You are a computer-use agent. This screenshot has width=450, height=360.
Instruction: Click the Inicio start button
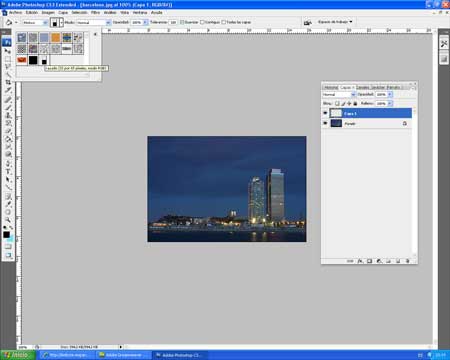(18, 355)
